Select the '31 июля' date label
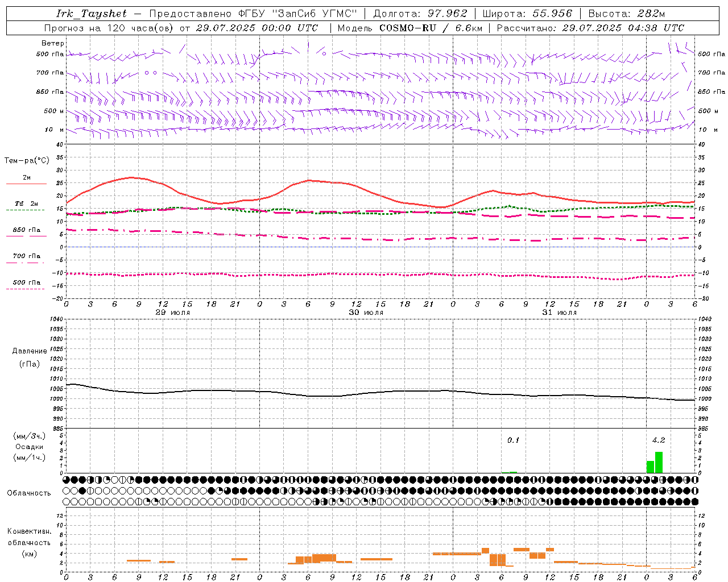728x582 pixels. click(560, 313)
